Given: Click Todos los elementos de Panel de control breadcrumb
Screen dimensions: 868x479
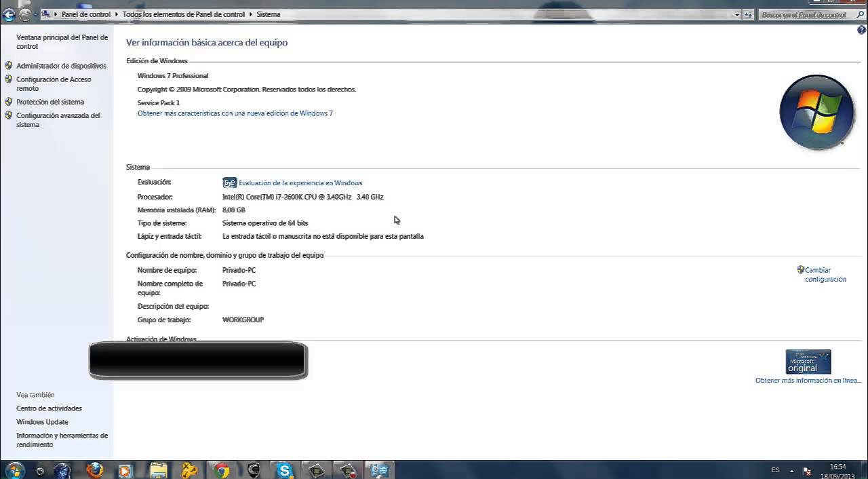Looking at the screenshot, I should pyautogui.click(x=184, y=14).
